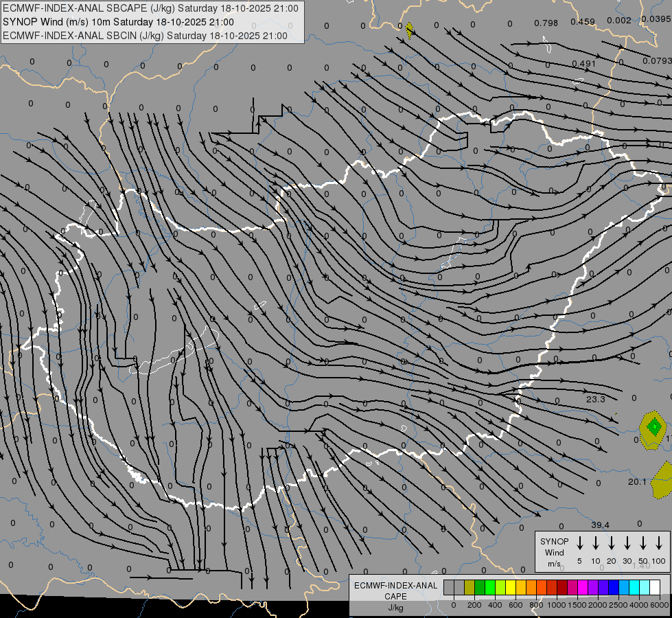Click the 5 m/s wind arrow in legend
Image resolution: width=672 pixels, height=618 pixels.
pos(579,543)
